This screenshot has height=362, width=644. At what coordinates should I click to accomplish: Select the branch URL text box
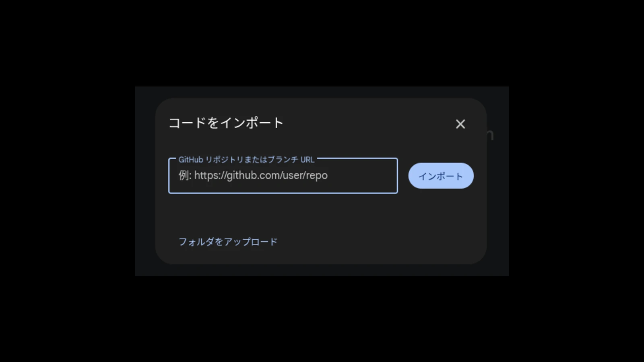(x=283, y=176)
